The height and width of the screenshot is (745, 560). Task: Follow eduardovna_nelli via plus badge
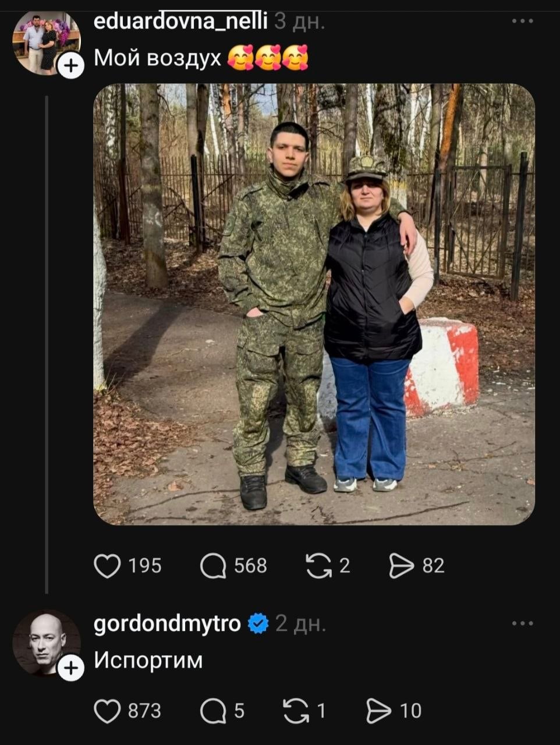pyautogui.click(x=71, y=66)
